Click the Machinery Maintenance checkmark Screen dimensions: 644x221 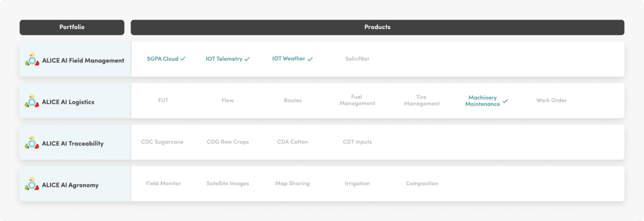505,101
